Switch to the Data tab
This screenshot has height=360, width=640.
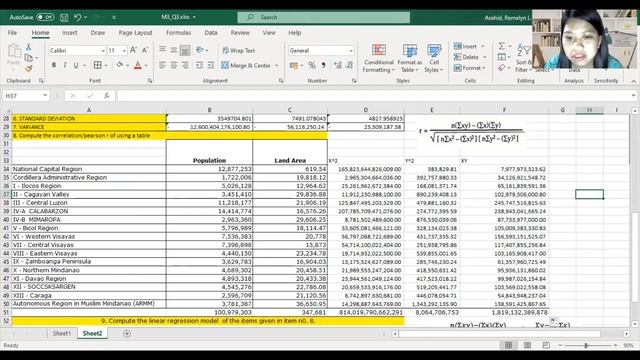click(211, 33)
